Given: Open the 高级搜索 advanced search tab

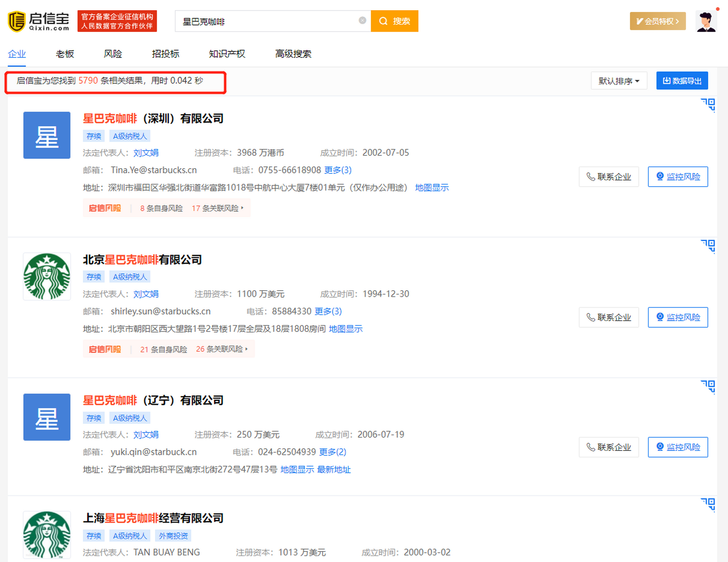Looking at the screenshot, I should click(x=293, y=54).
